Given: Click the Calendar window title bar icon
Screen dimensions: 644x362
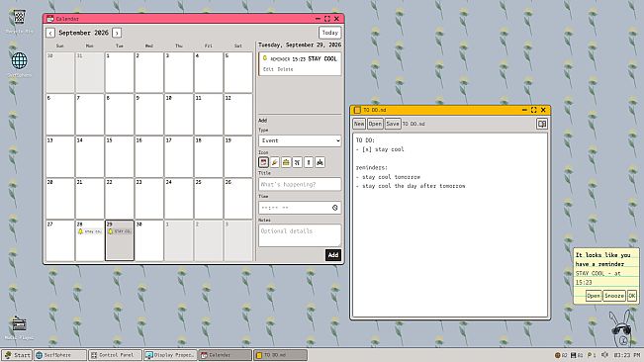Looking at the screenshot, I should pyautogui.click(x=50, y=19).
